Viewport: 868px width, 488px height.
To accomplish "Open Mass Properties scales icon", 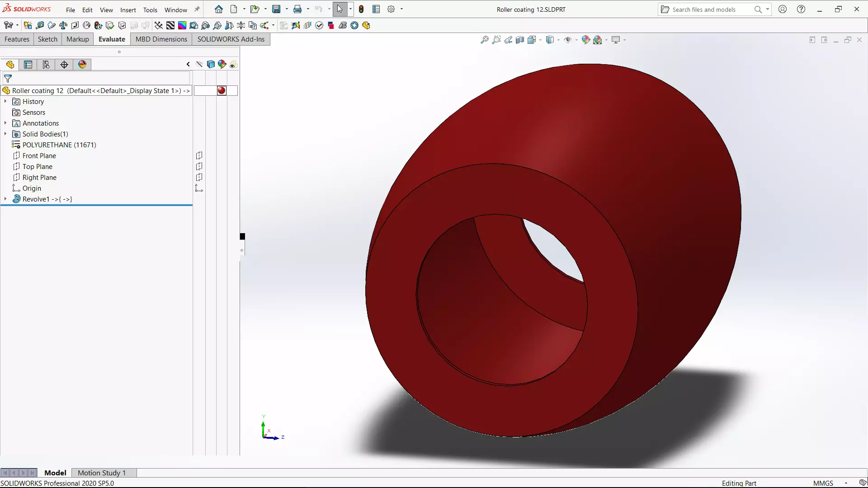I will [x=63, y=25].
